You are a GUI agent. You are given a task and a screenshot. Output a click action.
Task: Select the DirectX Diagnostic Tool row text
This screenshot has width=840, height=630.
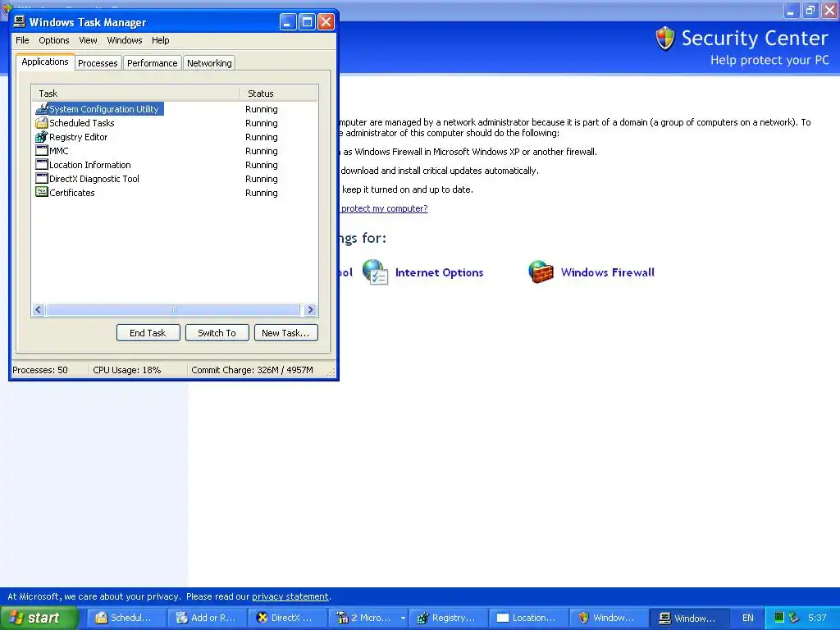point(94,178)
